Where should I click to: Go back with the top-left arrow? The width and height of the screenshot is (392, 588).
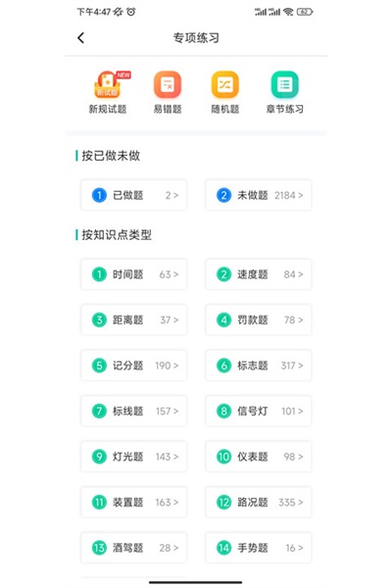80,38
